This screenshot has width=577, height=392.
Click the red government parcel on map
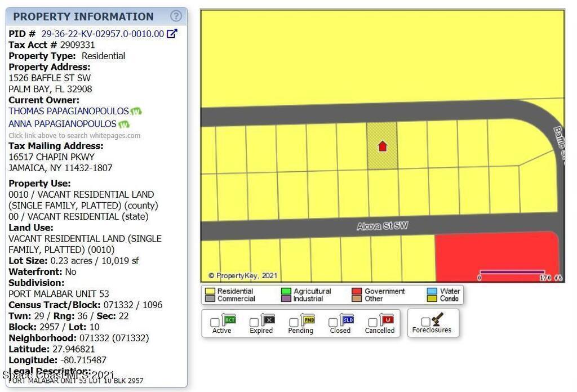[x=496, y=256]
